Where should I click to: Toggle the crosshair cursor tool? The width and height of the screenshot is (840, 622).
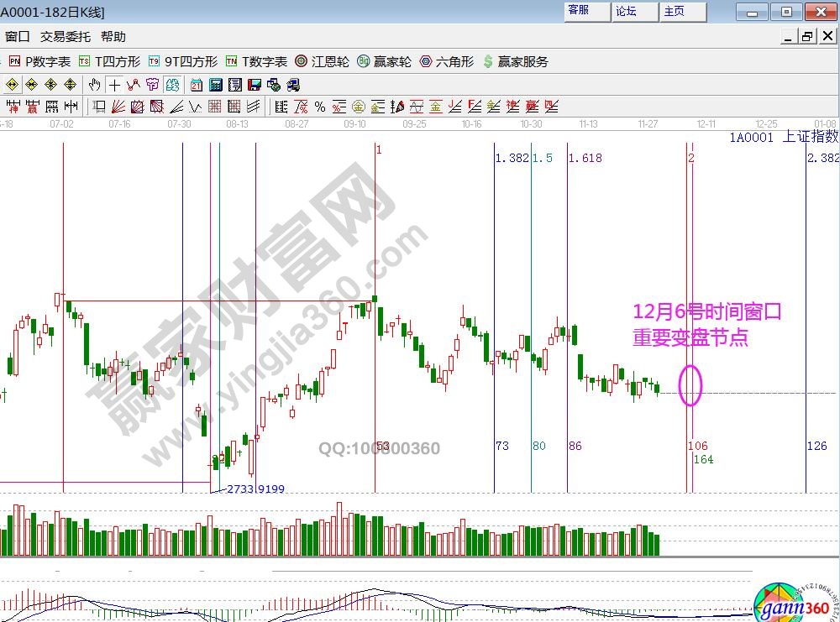114,85
